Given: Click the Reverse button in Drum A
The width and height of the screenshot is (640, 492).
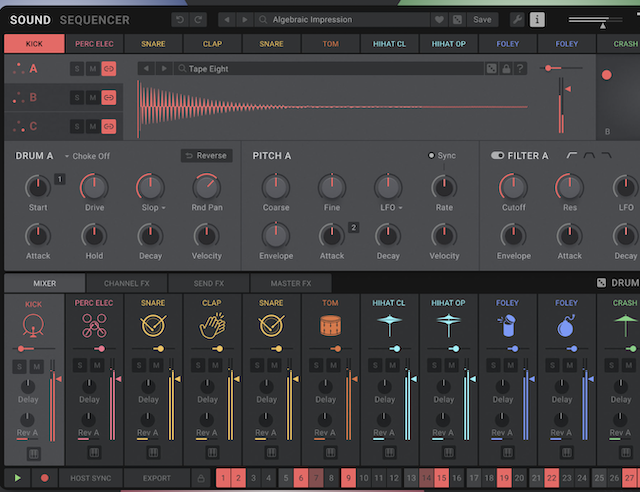Looking at the screenshot, I should pos(207,156).
